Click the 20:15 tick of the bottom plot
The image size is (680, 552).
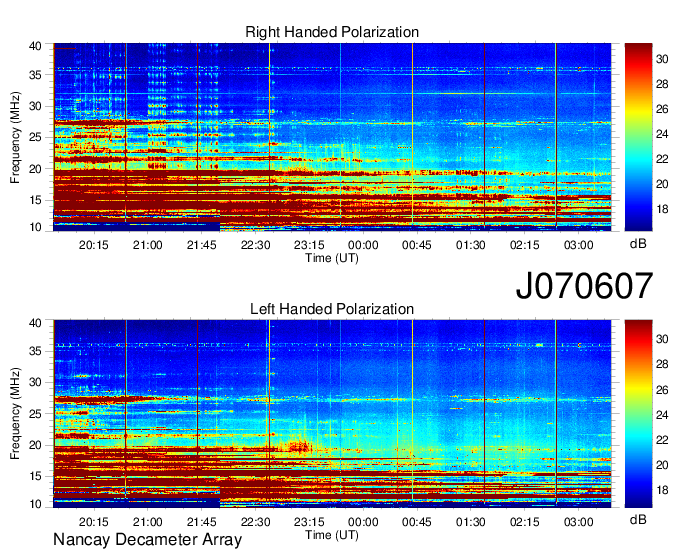pos(93,522)
